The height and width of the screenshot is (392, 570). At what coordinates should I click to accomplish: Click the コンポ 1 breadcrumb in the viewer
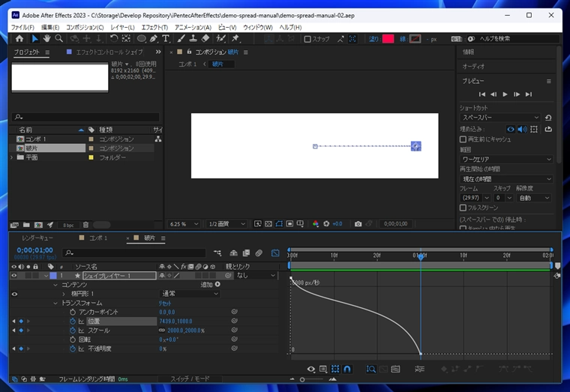(187, 64)
